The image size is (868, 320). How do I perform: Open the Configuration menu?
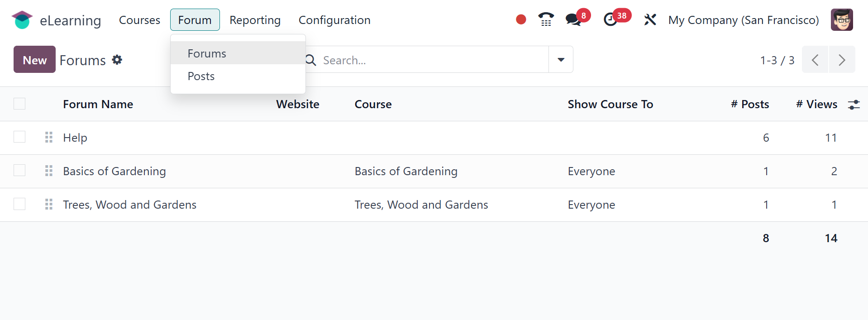[x=334, y=20]
